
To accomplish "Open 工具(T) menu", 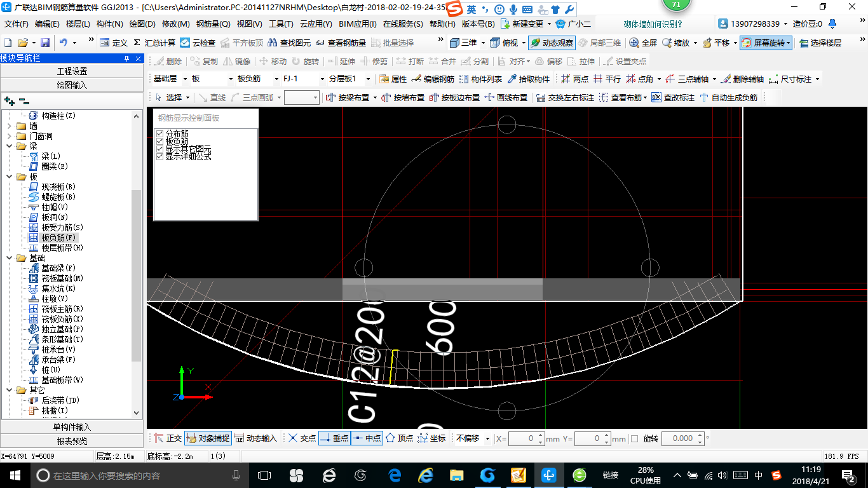I will click(281, 24).
